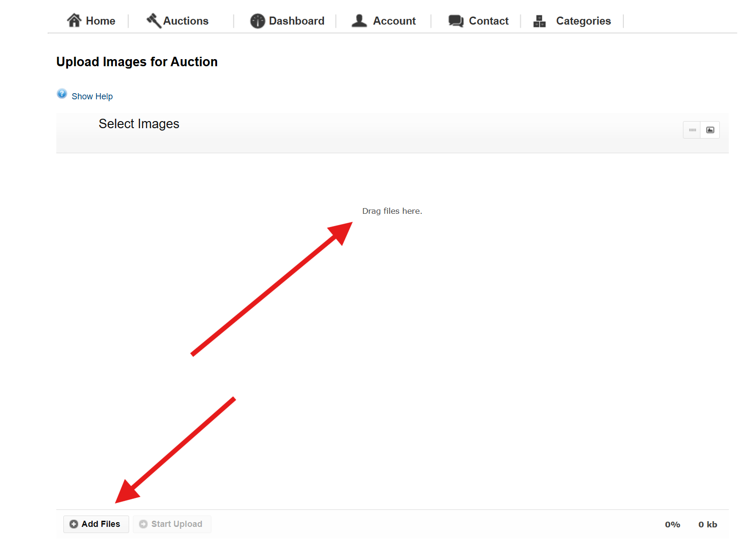Click the Start Upload button
The image size is (743, 560).
pos(172,524)
